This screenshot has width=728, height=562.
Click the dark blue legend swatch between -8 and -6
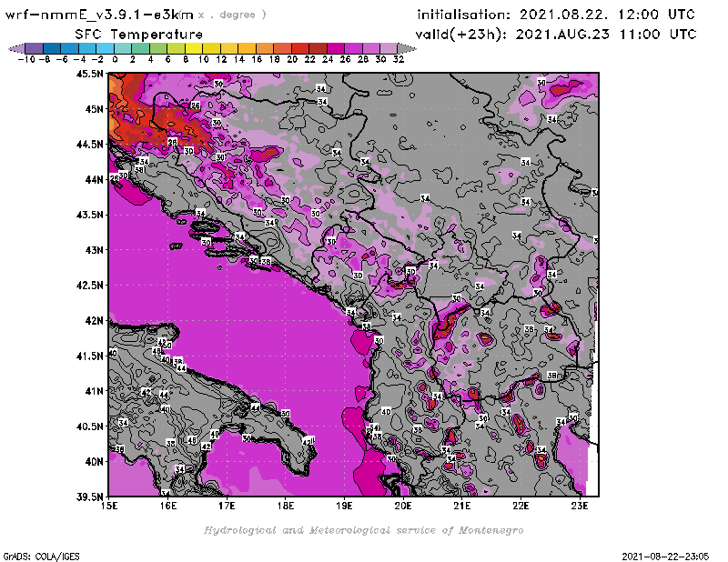pyautogui.click(x=52, y=48)
